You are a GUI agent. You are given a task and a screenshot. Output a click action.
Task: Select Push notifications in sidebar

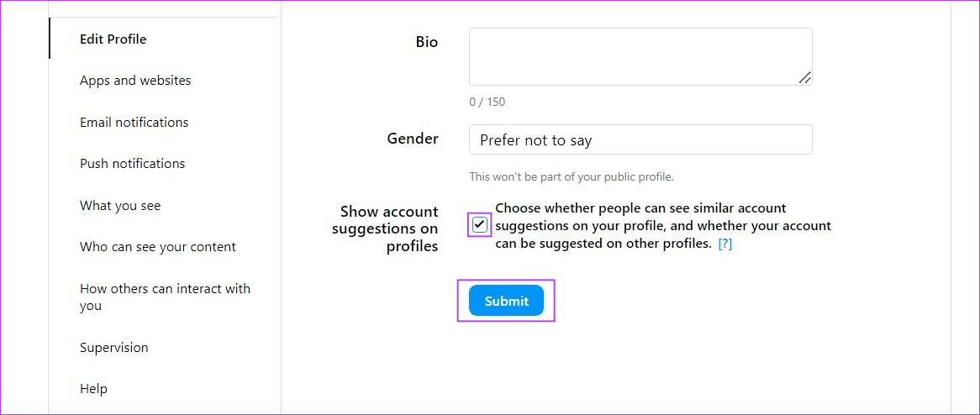pos(133,164)
